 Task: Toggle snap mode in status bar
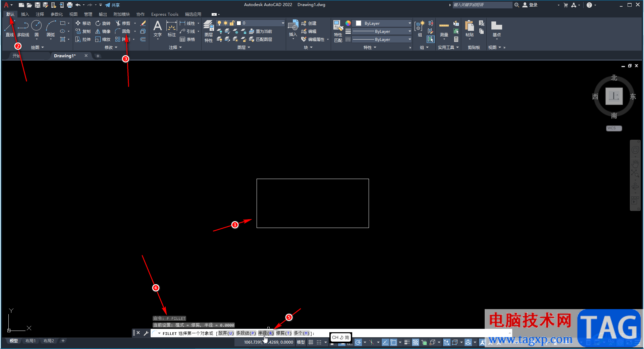[319, 342]
